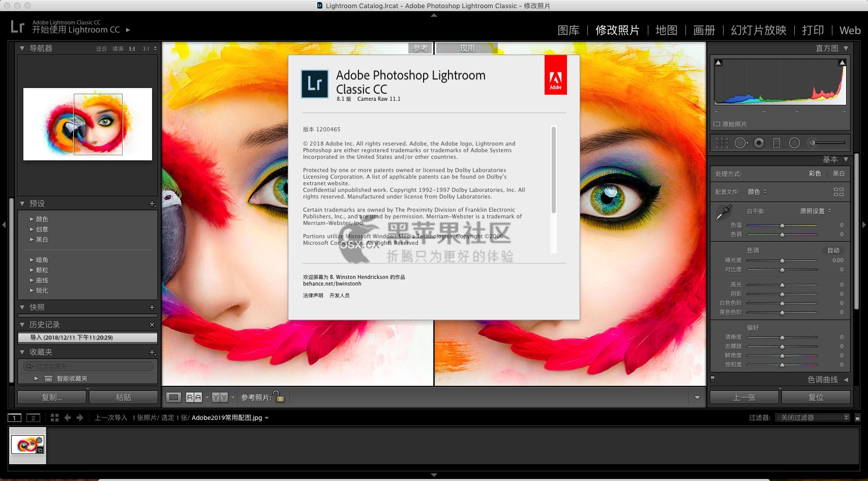Expand the 智能收藏夹 item
The width and height of the screenshot is (868, 481).
click(36, 379)
